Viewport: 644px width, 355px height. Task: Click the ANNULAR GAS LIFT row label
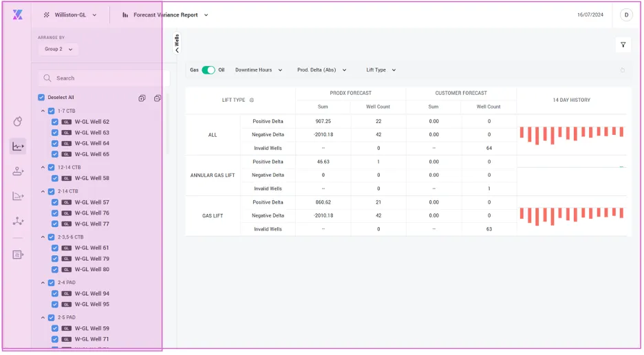(x=213, y=175)
